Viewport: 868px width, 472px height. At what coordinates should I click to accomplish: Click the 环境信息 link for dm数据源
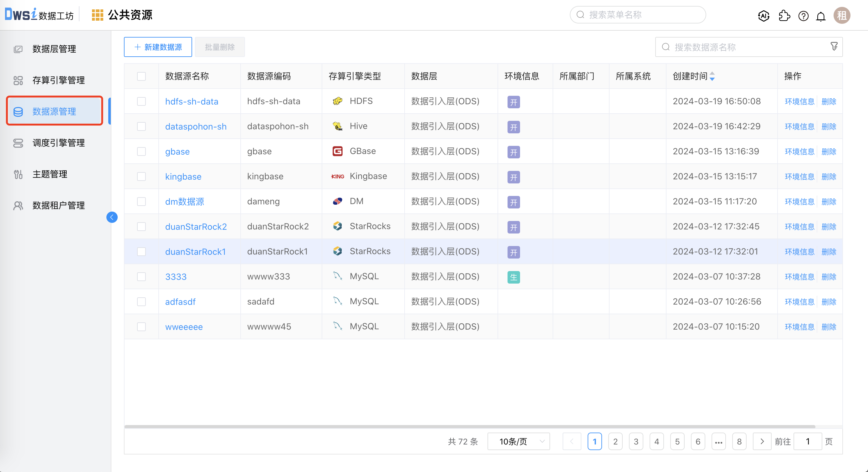(799, 201)
